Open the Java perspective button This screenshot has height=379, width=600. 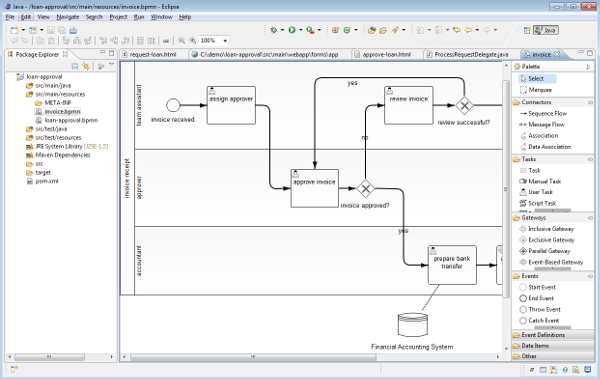point(546,30)
